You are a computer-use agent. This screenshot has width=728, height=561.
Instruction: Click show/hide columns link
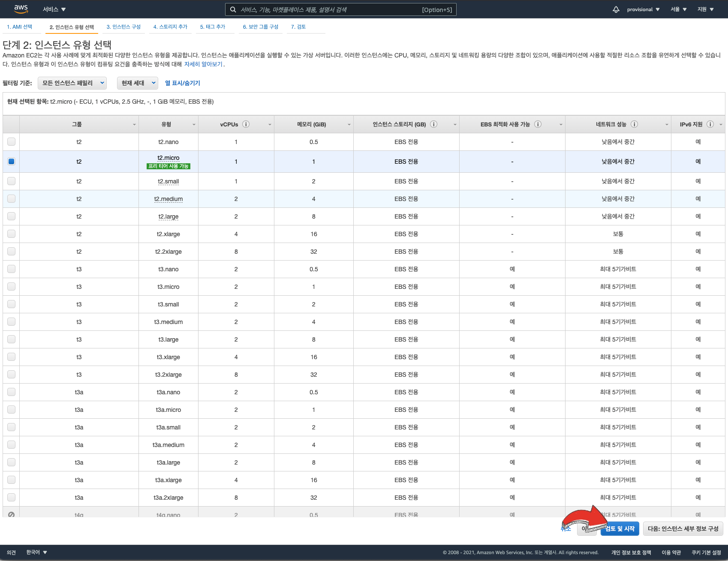click(x=183, y=83)
